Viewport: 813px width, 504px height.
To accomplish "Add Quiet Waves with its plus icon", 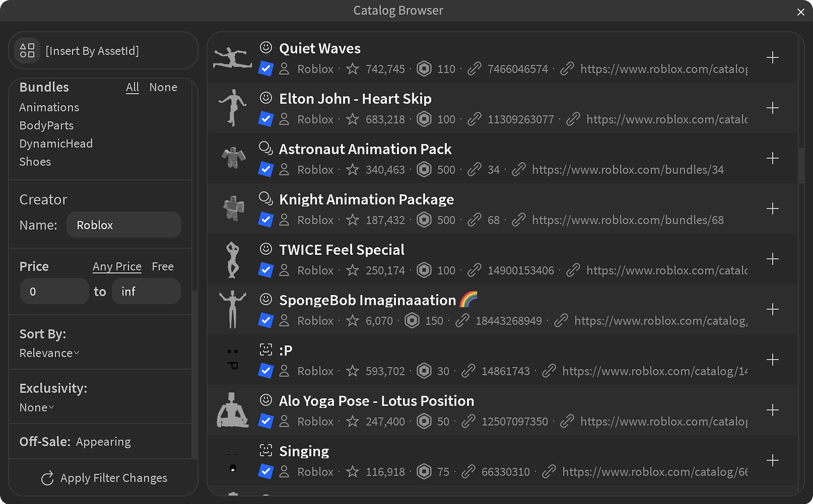I will coord(772,58).
